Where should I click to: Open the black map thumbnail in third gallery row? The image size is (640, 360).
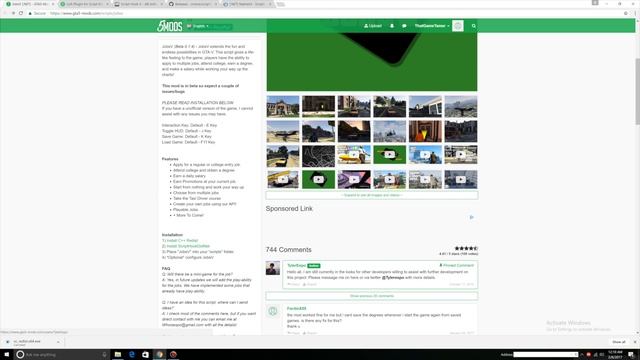tap(318, 156)
